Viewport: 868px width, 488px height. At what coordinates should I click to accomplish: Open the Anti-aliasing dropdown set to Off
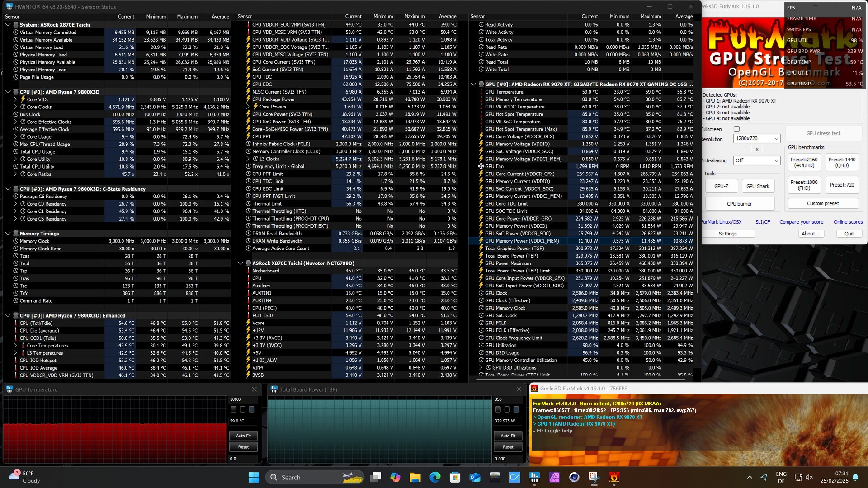tap(757, 160)
